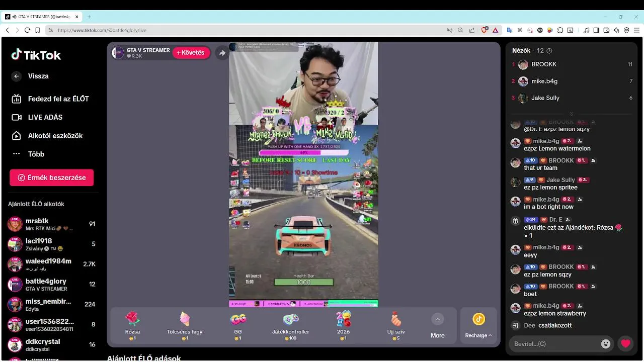Share the live stream
Screen dimensions: 644x362
click(222, 53)
